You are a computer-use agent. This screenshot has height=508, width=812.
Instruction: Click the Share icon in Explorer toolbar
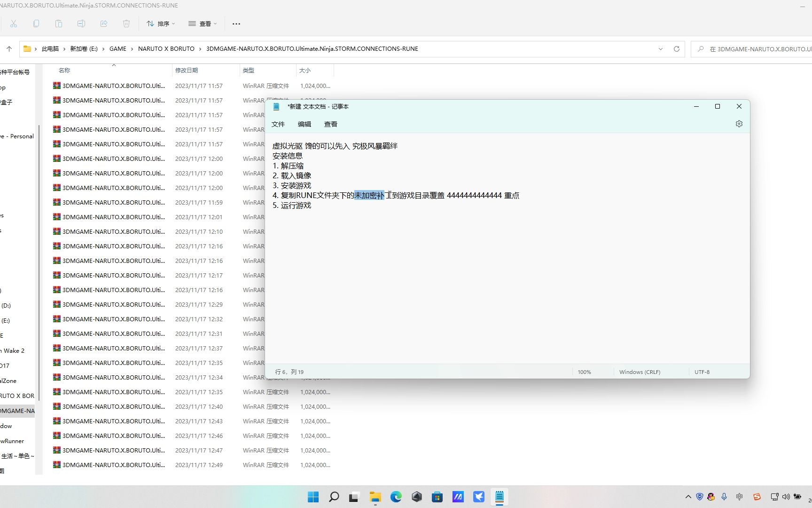(104, 24)
